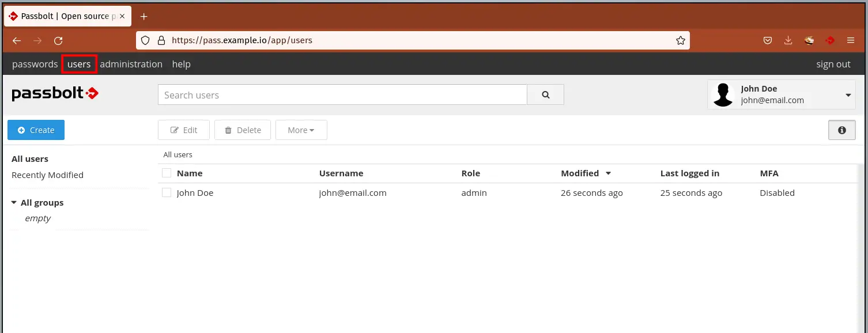Focus the Search users field
Image resolution: width=868 pixels, height=333 pixels.
click(x=342, y=95)
